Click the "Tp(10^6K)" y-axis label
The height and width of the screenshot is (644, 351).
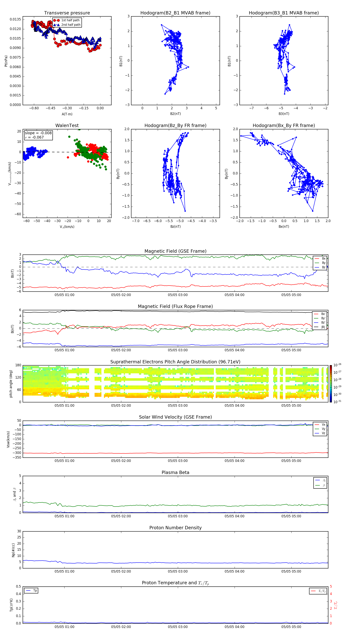tap(11, 605)
